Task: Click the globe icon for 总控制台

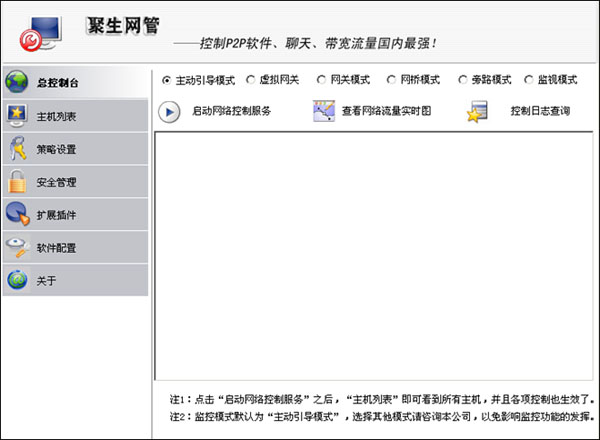Action: (x=16, y=81)
